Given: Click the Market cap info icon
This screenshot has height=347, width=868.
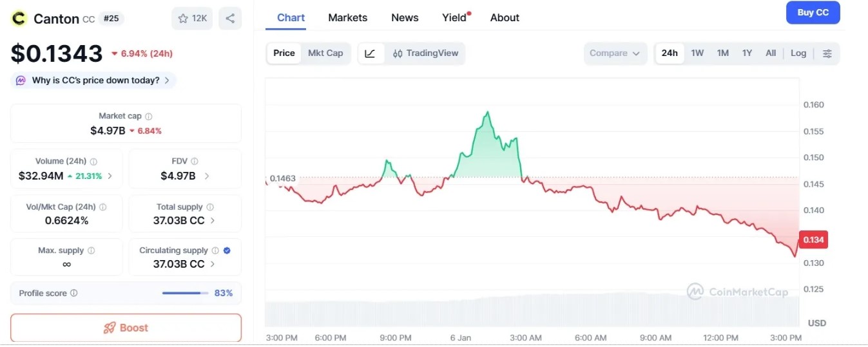Looking at the screenshot, I should 149,117.
